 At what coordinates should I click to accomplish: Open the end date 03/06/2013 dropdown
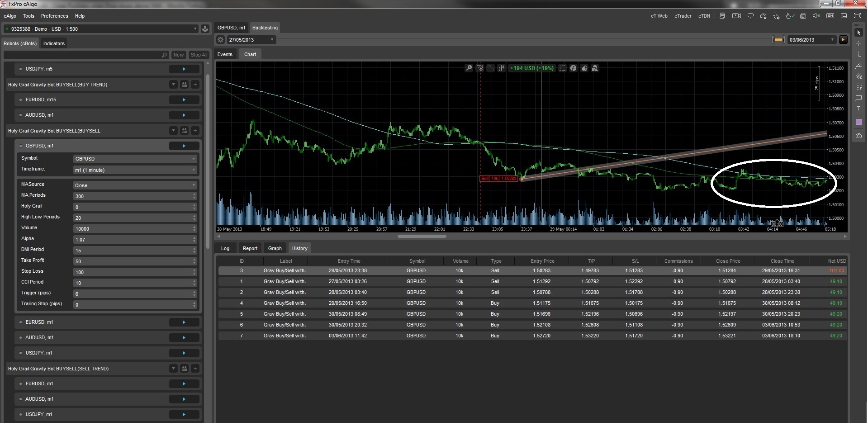tap(812, 40)
